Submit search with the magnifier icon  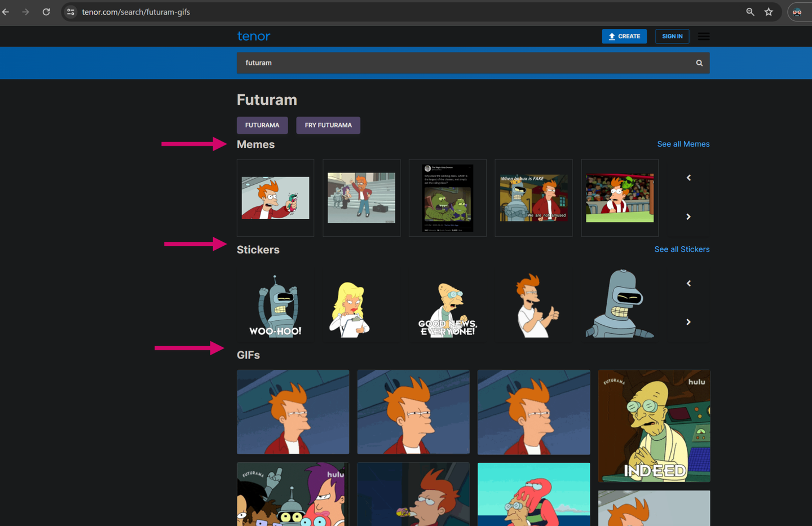tap(699, 63)
